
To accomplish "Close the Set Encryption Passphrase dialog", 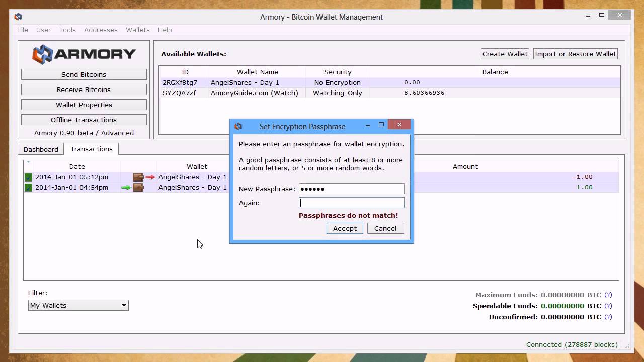I will (399, 124).
